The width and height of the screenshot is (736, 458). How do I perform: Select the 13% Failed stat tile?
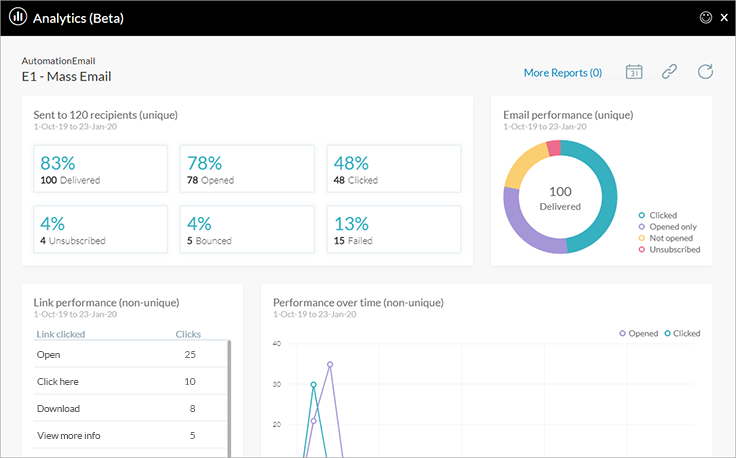(x=394, y=230)
